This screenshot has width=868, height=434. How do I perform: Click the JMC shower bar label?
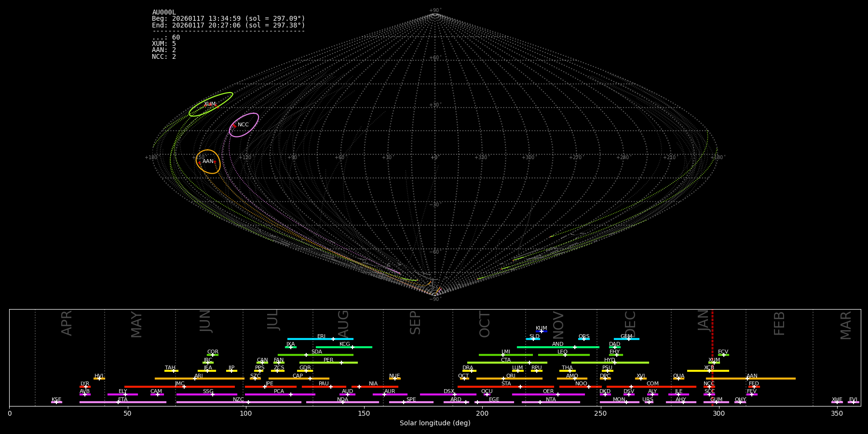point(179,384)
